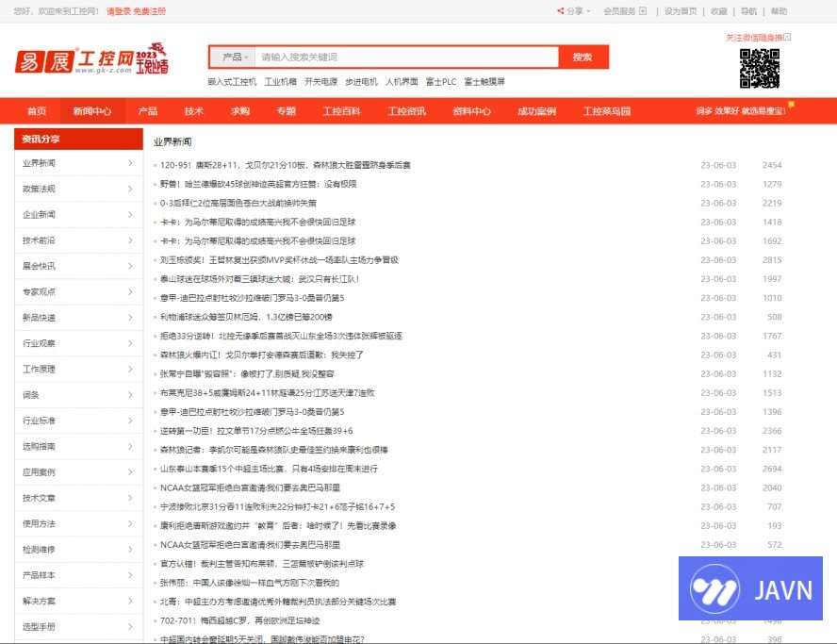Focus the search keyword input field
This screenshot has height=644, width=837.
pos(405,57)
